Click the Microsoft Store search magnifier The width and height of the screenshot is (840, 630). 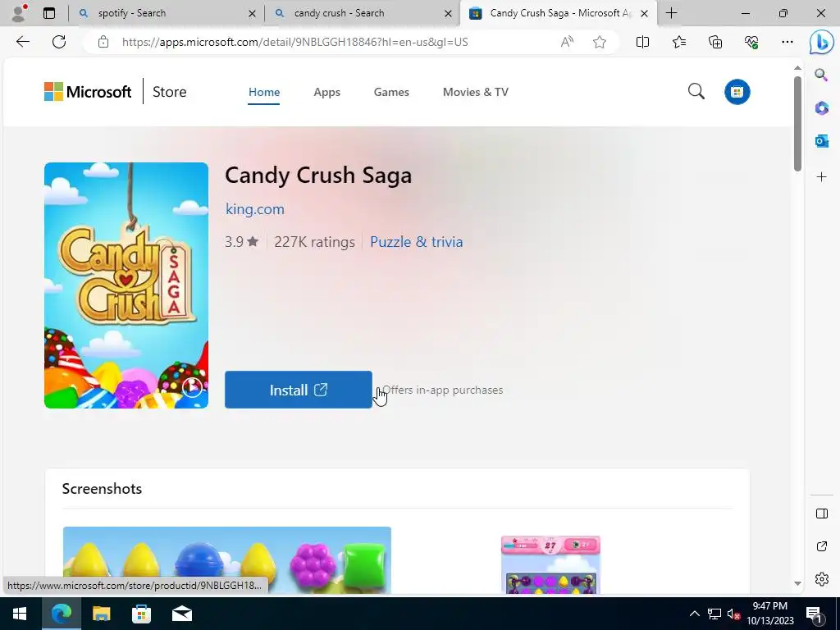(x=696, y=92)
